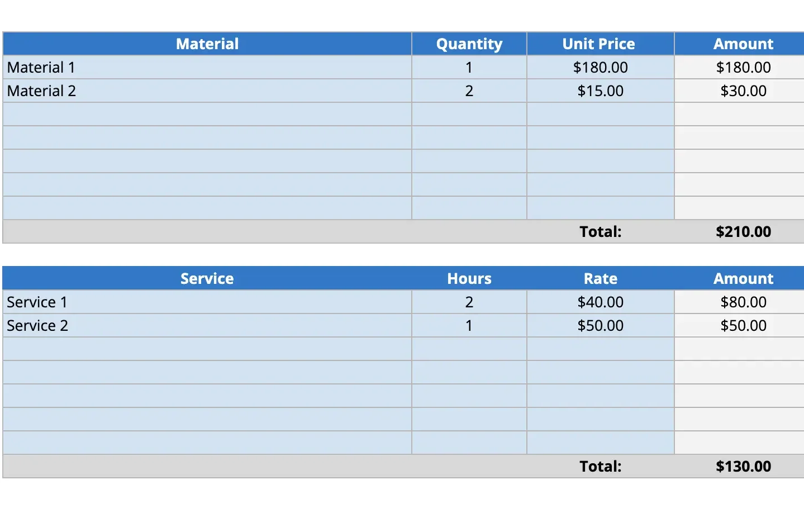Select the $40.00 rate cell
804x532 pixels.
click(x=600, y=302)
